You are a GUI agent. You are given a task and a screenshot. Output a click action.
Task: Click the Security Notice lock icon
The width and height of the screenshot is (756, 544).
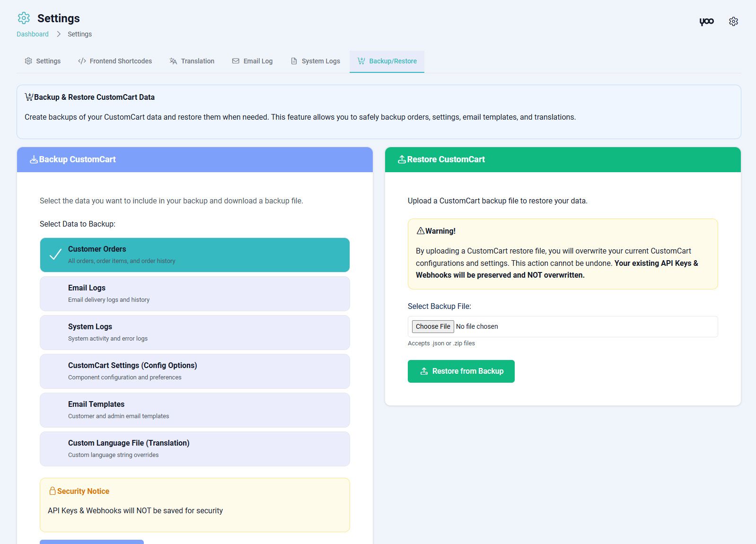[x=53, y=491]
